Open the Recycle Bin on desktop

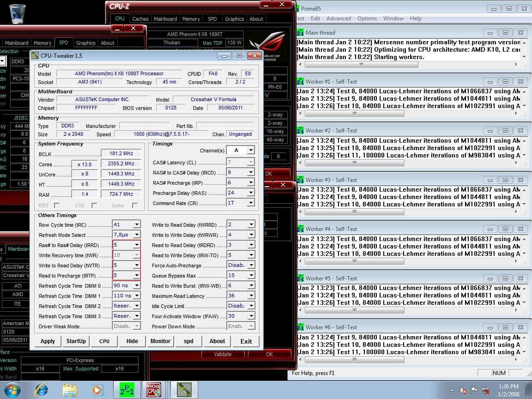17,13
